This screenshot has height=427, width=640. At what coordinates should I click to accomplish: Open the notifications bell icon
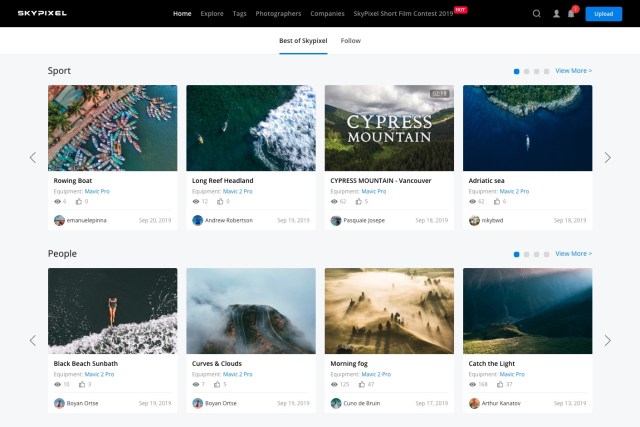[571, 14]
